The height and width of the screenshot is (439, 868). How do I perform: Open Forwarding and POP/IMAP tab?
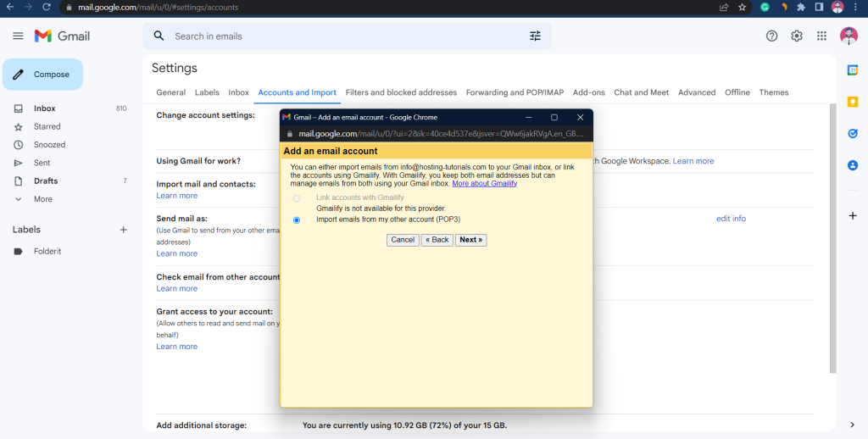pyautogui.click(x=515, y=92)
